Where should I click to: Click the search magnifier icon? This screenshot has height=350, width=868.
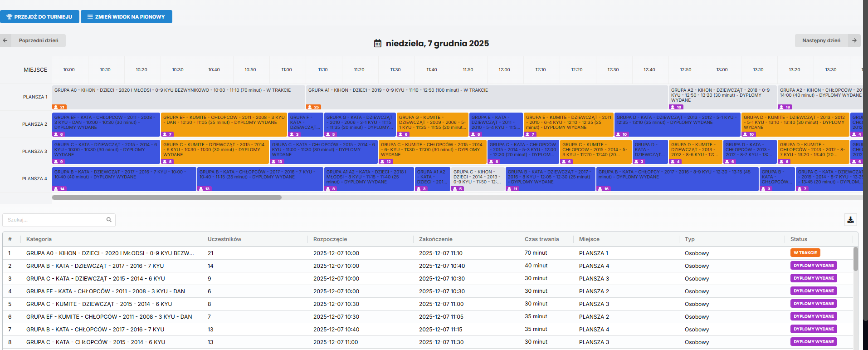109,220
